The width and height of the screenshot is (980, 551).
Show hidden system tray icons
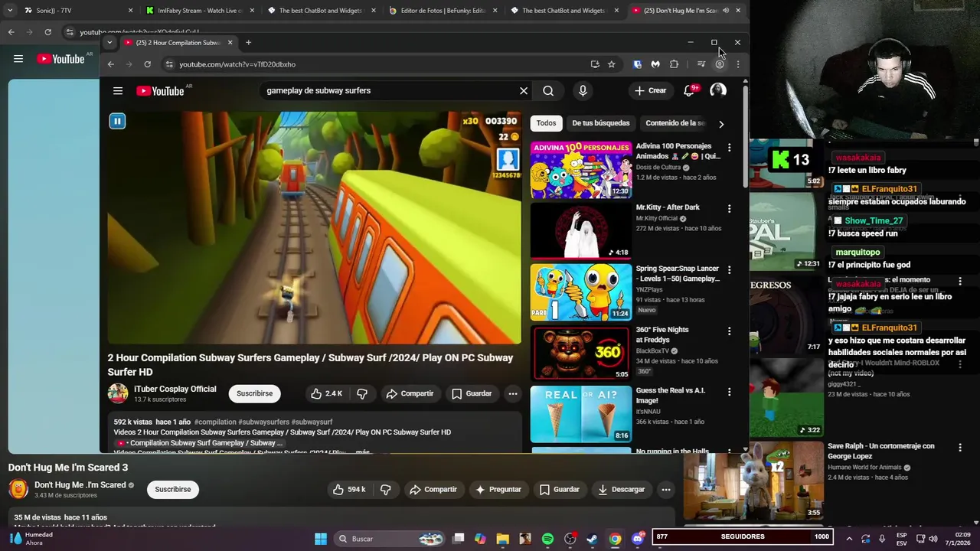(x=849, y=539)
